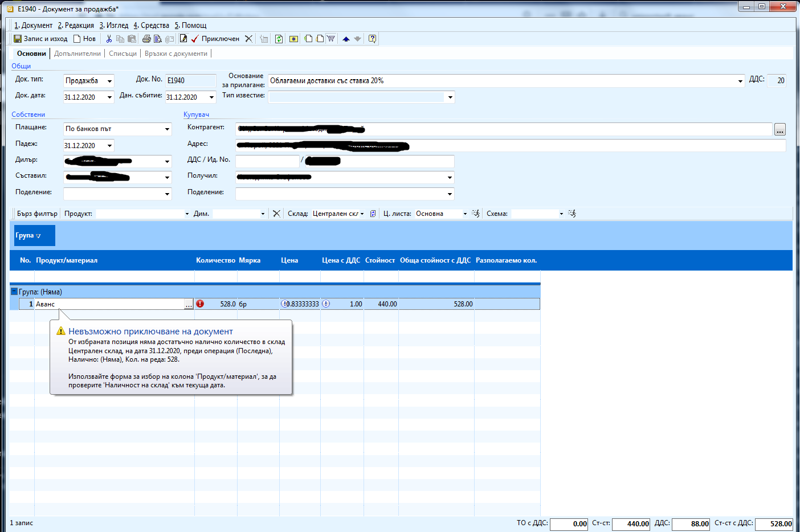This screenshot has height=532, width=800.
Task: Switch to the Допълнителни tab
Action: pos(77,54)
